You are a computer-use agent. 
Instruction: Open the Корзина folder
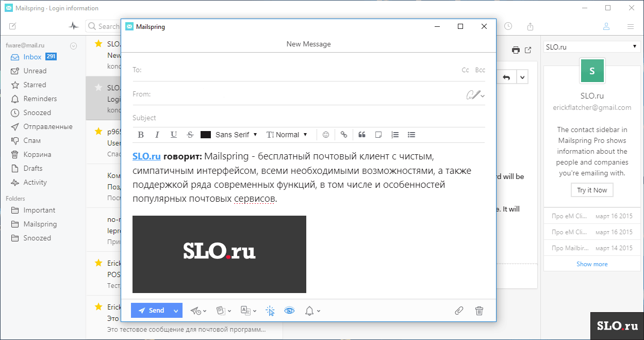tap(37, 154)
